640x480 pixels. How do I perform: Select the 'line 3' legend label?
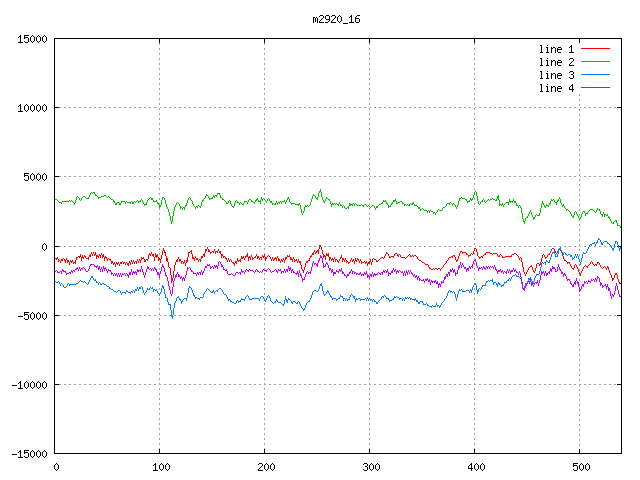[x=557, y=75]
